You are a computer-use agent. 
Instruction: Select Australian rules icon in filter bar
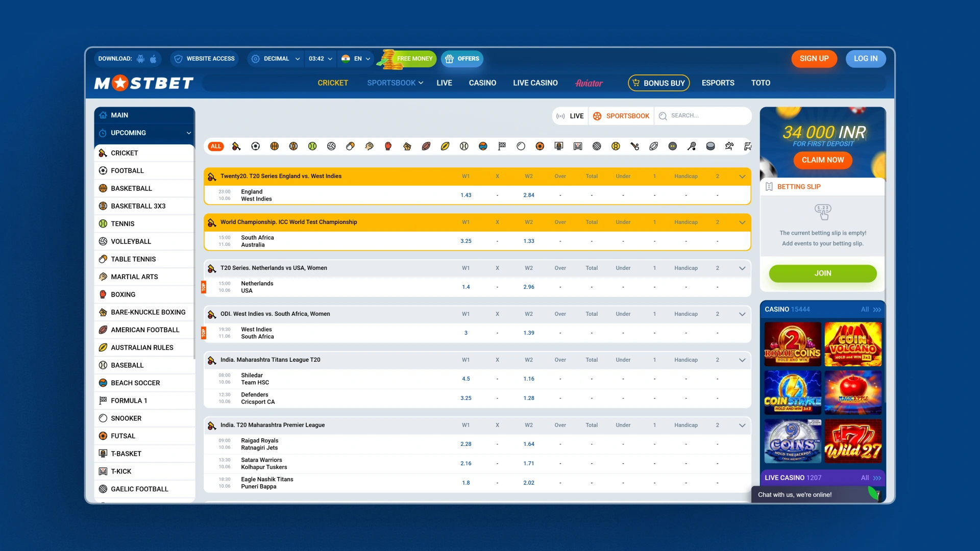click(445, 146)
